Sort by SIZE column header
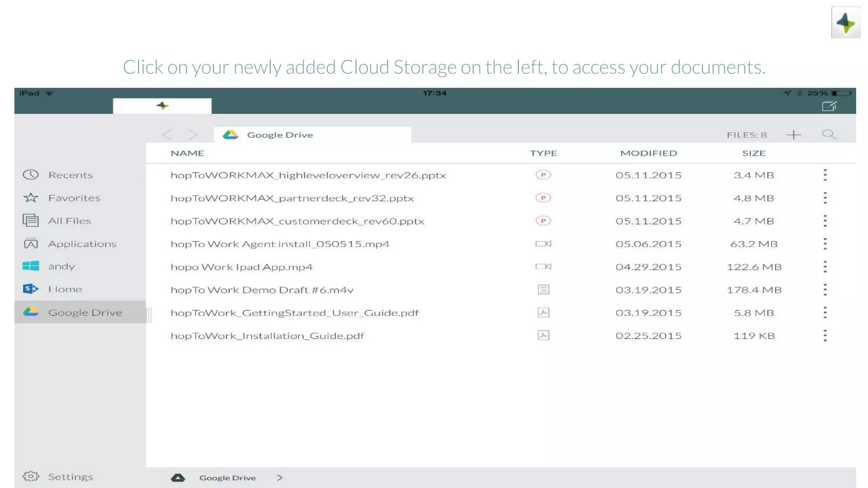The width and height of the screenshot is (868, 488). [x=754, y=153]
